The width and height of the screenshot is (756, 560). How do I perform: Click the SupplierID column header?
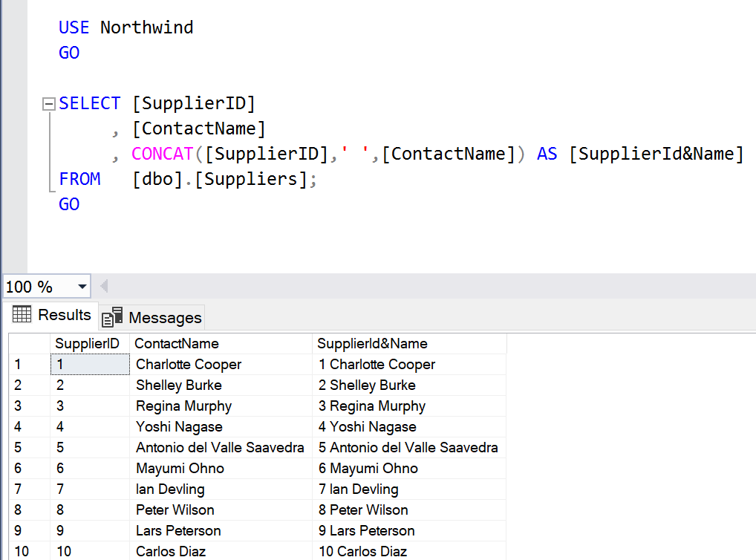click(87, 343)
